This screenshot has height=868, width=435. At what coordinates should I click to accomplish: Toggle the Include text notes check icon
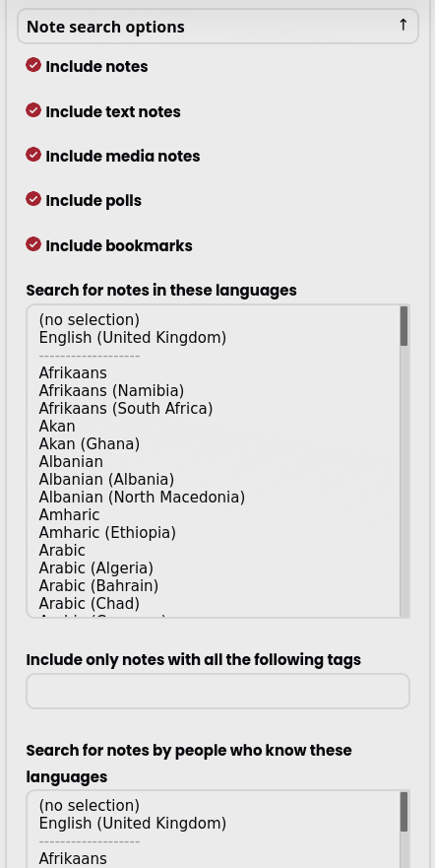(x=33, y=110)
